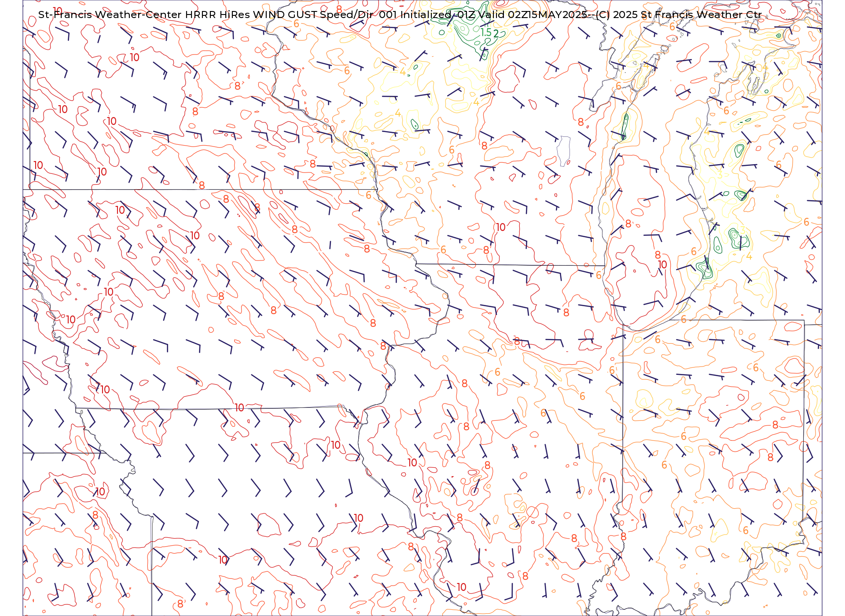Viewport: 845px width, 616px height.
Task: Click the green "1.5" contour label
Action: [486, 33]
